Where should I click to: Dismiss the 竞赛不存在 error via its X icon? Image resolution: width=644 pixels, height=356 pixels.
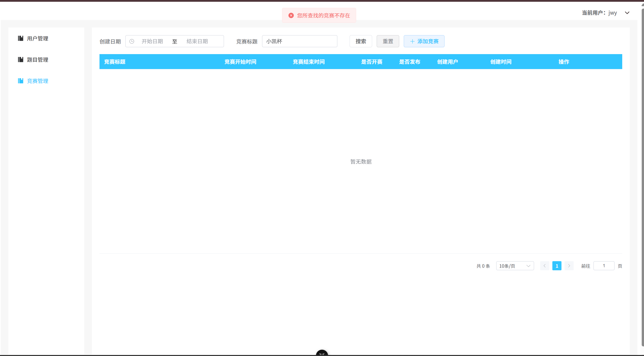tap(291, 15)
